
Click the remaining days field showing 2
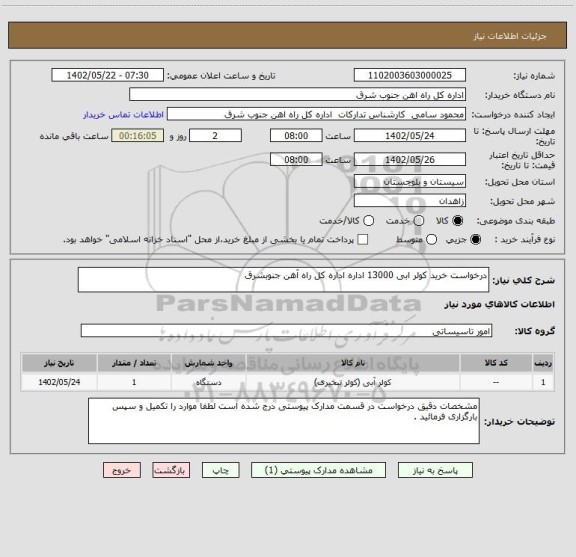[215, 136]
